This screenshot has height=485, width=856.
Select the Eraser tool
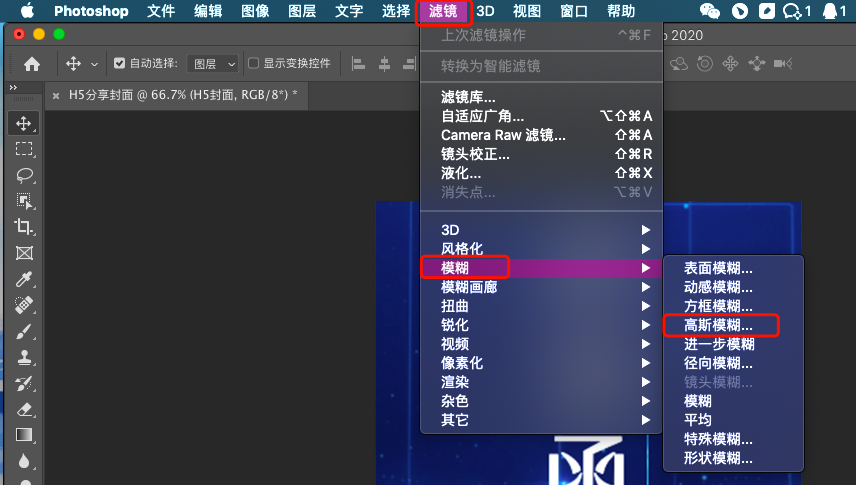tap(24, 409)
